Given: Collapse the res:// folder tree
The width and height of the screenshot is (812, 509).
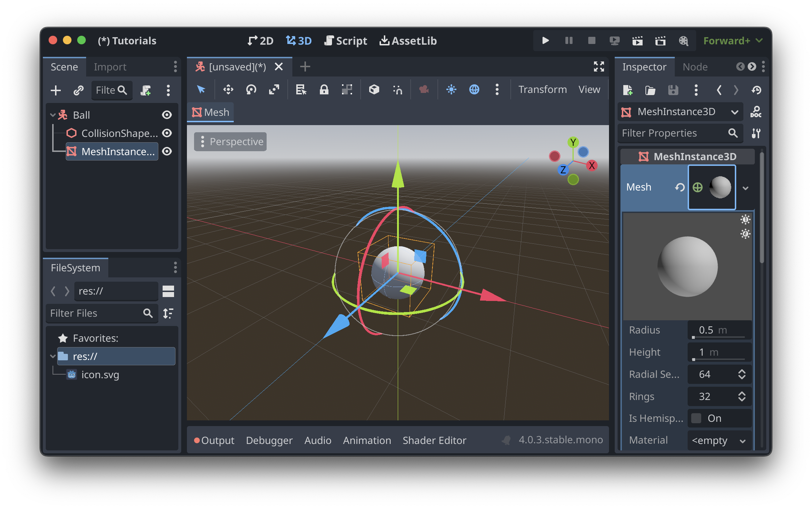Looking at the screenshot, I should click(x=53, y=356).
